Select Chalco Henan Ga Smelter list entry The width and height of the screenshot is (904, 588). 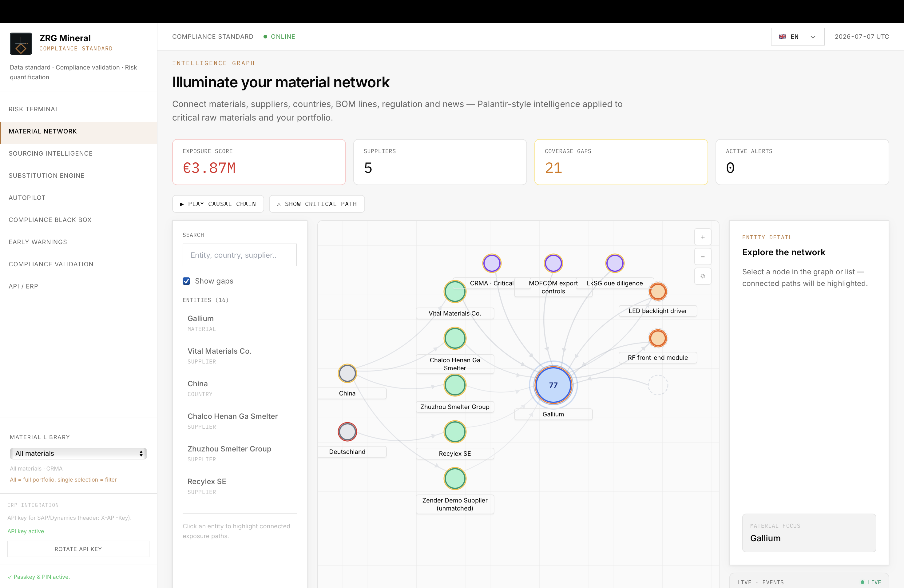[240, 421]
